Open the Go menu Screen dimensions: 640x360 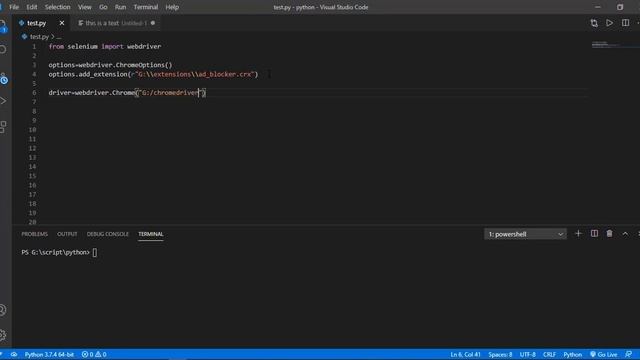point(103,7)
